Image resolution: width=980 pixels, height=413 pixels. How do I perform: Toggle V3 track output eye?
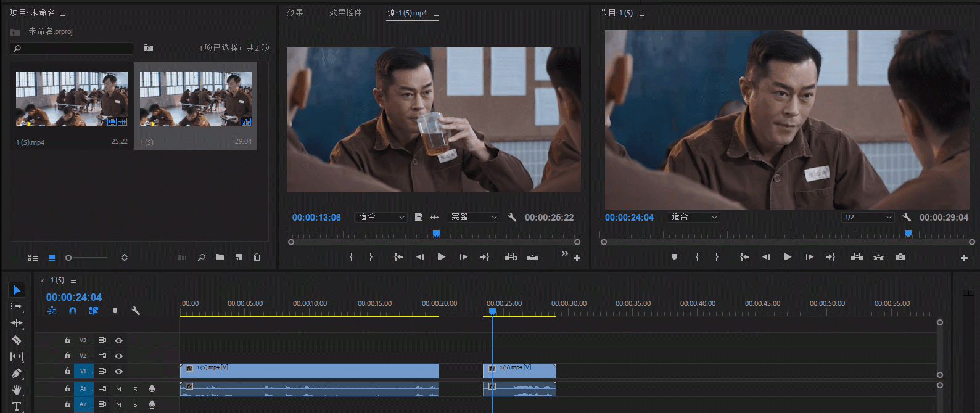pyautogui.click(x=118, y=340)
